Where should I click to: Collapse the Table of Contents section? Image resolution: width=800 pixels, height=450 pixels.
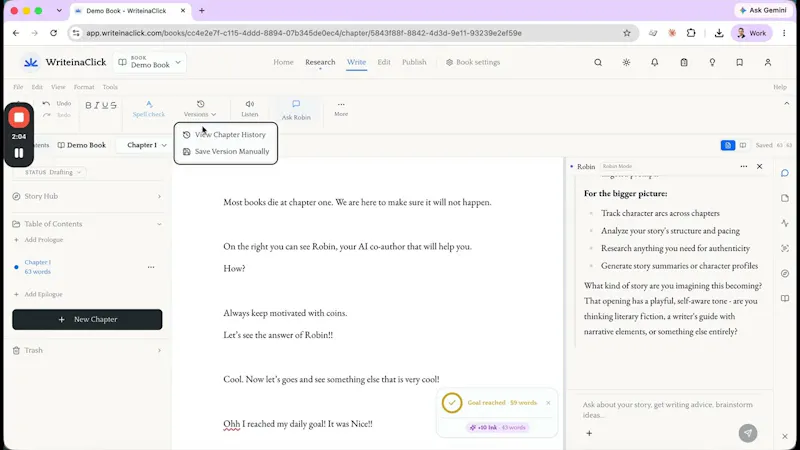(87, 224)
